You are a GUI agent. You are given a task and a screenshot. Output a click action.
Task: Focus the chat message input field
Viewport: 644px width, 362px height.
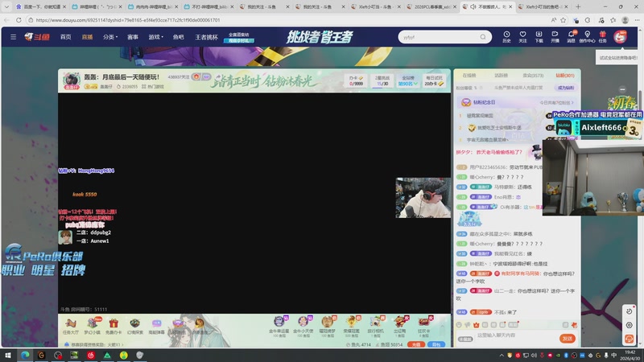pos(515,335)
